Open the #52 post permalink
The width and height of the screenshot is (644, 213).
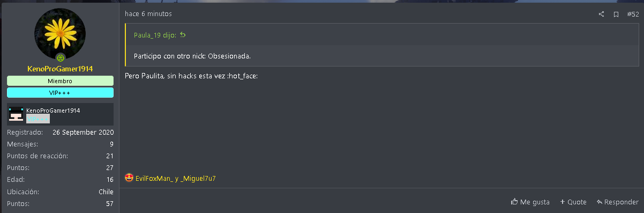633,14
